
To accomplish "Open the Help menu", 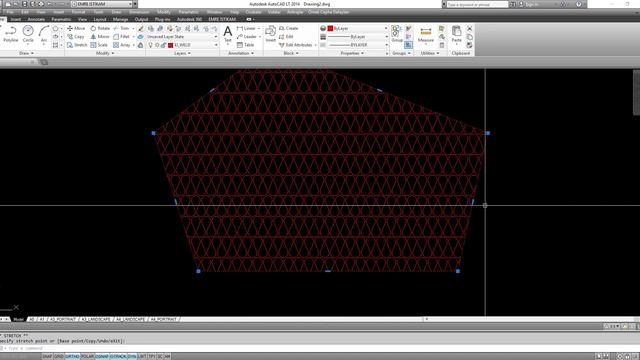I will (234, 12).
